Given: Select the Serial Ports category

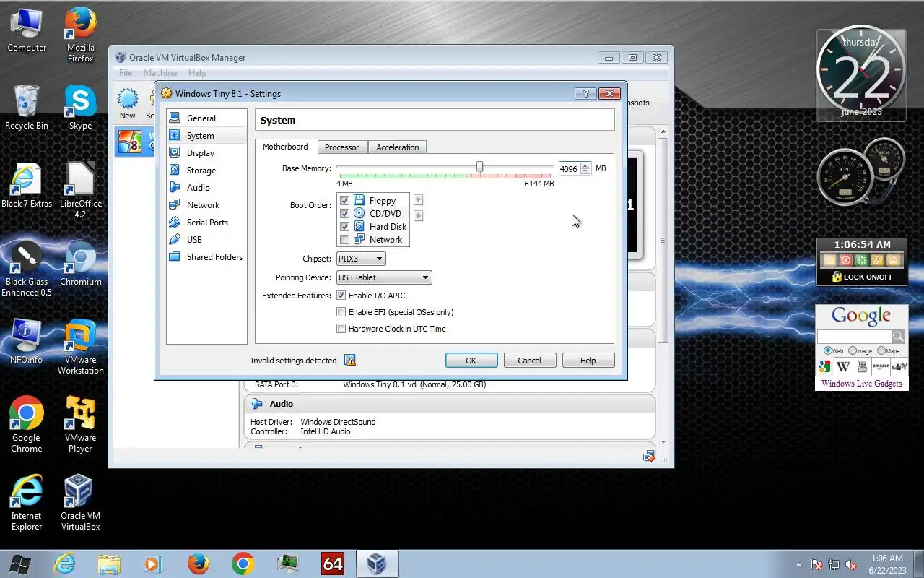Looking at the screenshot, I should (x=206, y=223).
